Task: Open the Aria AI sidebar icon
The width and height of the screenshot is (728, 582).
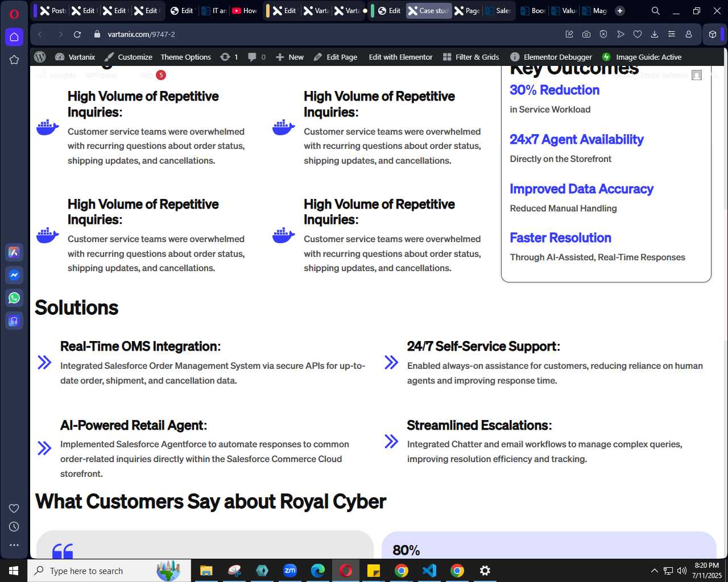Action: click(14, 252)
